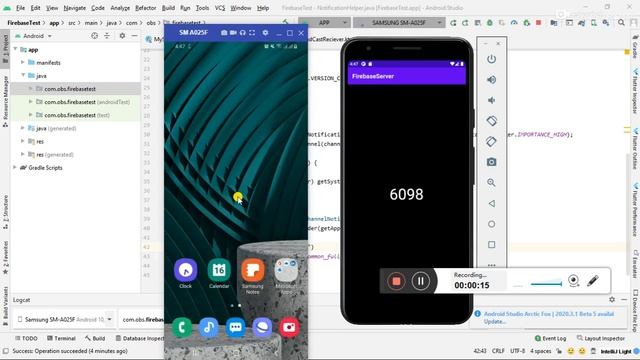Click the fullscreen icon in SM-A025F title bar
The width and height of the screenshot is (640, 360).
click(x=252, y=33)
